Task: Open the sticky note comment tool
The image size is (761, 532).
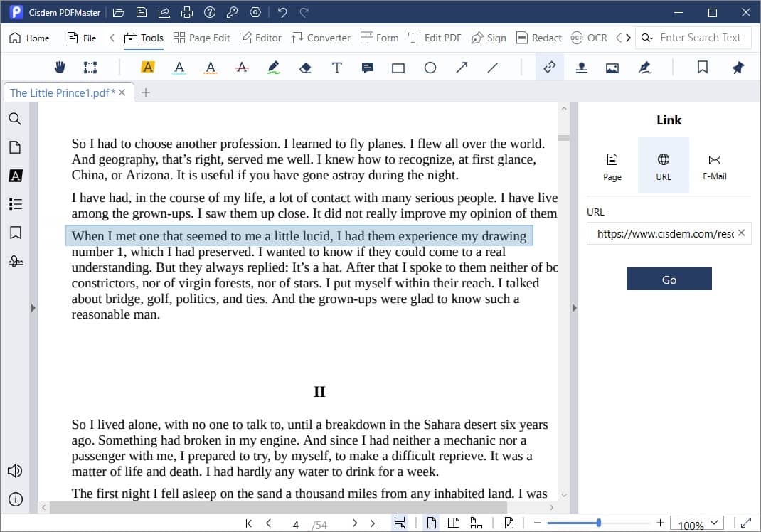Action: pos(367,67)
